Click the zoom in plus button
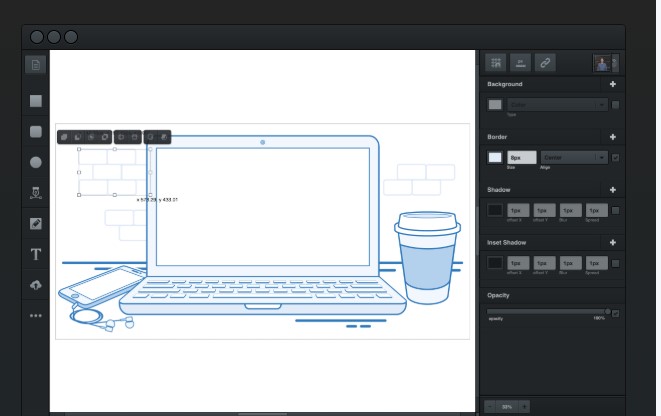 click(524, 407)
